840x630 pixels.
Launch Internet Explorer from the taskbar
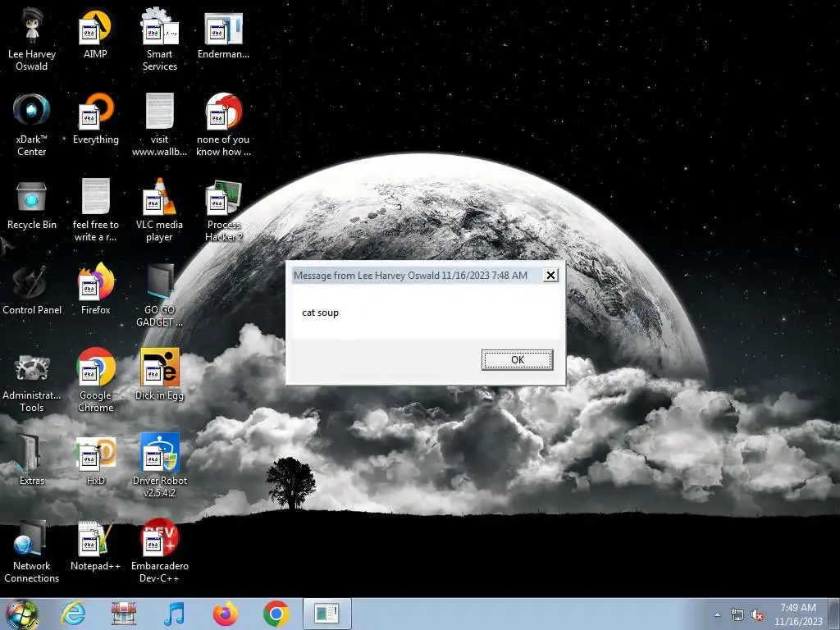coord(73,614)
